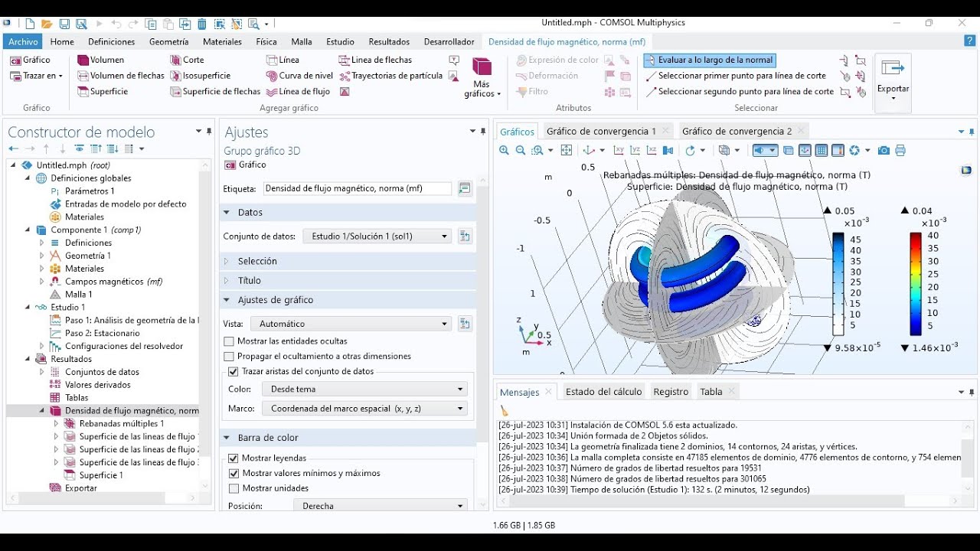Click the Evaluar a lo largo de la normal button

[x=709, y=59]
